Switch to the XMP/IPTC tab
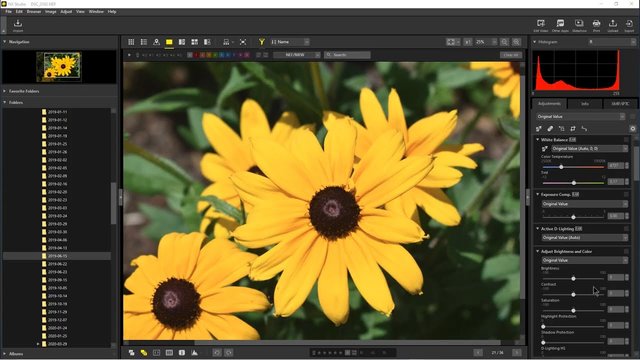The width and height of the screenshot is (640, 360). (x=620, y=104)
